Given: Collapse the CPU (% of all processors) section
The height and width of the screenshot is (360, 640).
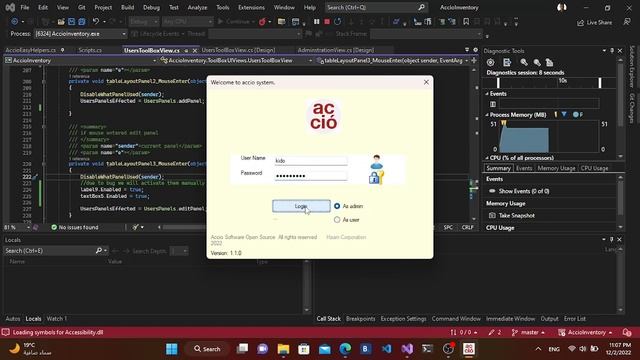Looking at the screenshot, I should point(487,158).
